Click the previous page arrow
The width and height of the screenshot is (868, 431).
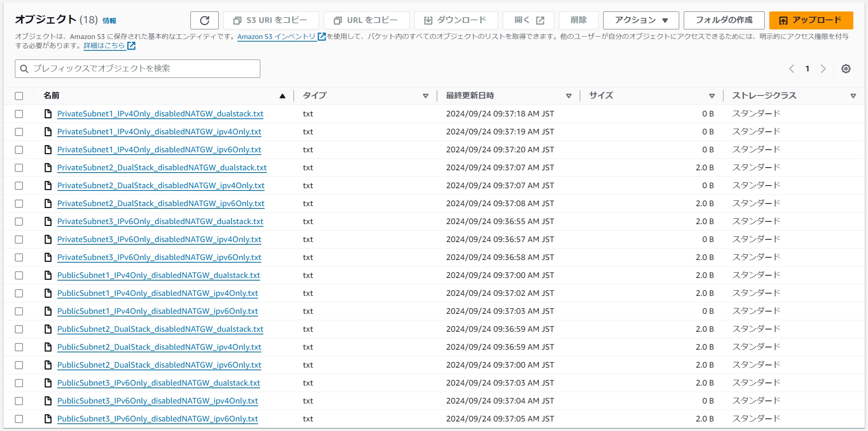point(791,69)
